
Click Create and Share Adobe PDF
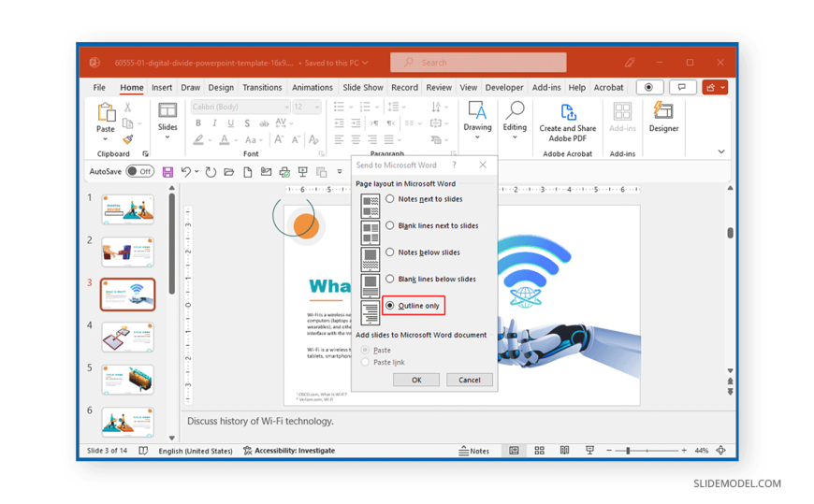point(567,120)
